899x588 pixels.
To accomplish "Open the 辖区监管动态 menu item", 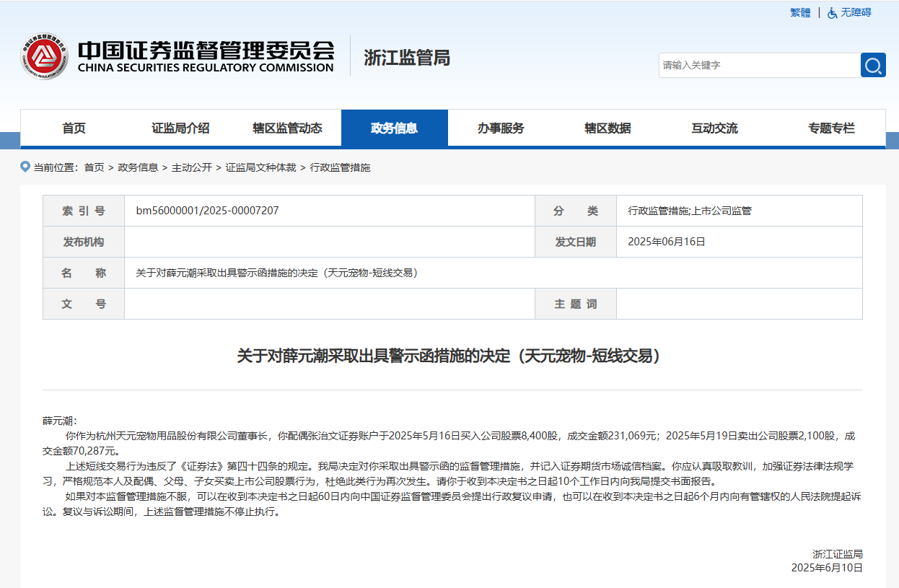I will click(287, 128).
